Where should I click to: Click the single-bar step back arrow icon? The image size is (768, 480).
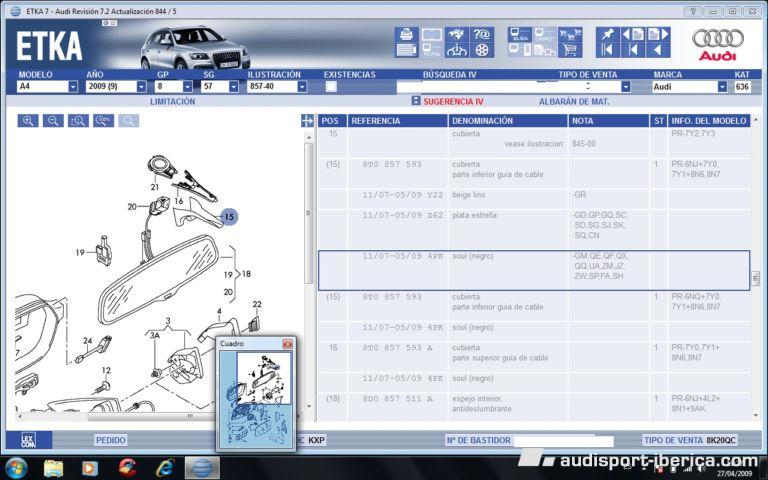coord(633,50)
